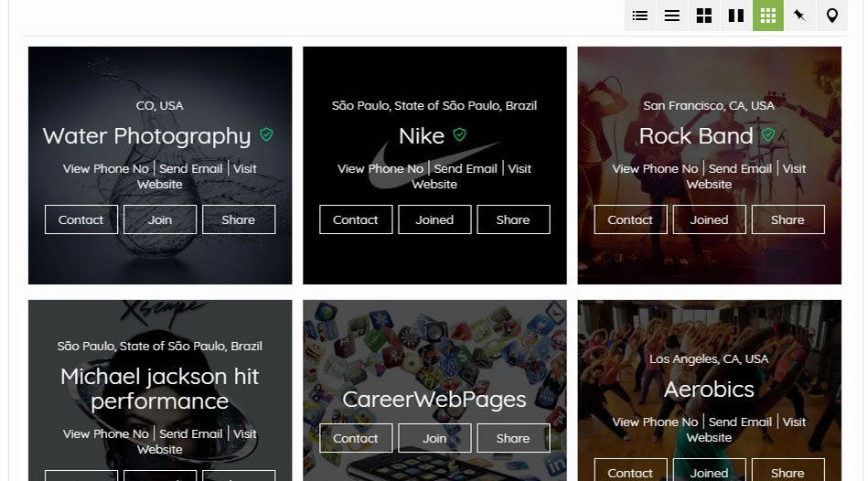Screen dimensions: 868x481
Task: Select the two-column view icon
Action: (736, 16)
